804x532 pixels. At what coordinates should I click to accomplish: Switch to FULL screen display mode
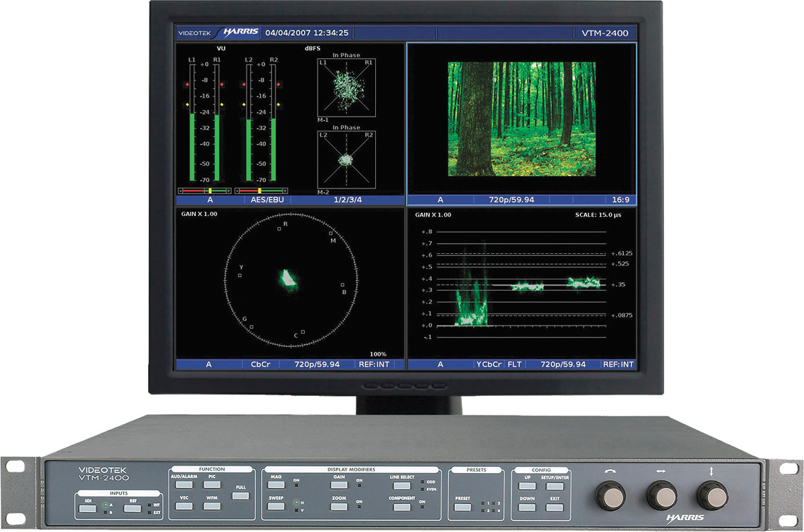tap(241, 496)
